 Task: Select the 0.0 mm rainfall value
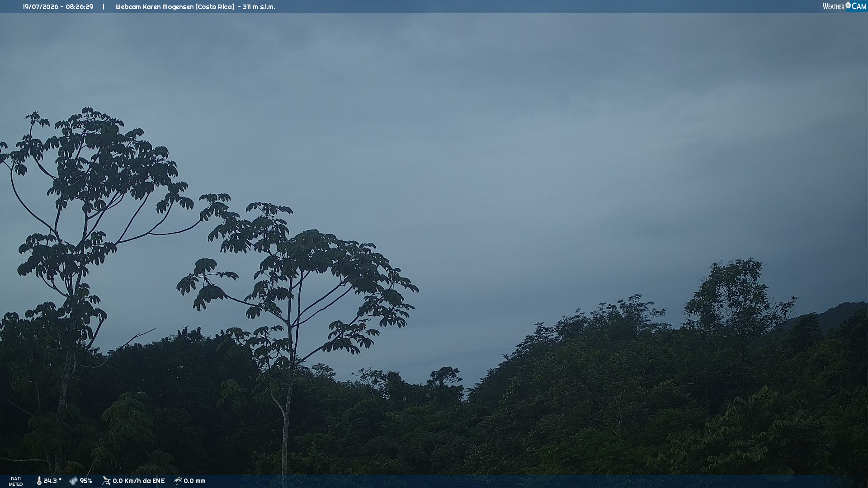[x=194, y=481]
